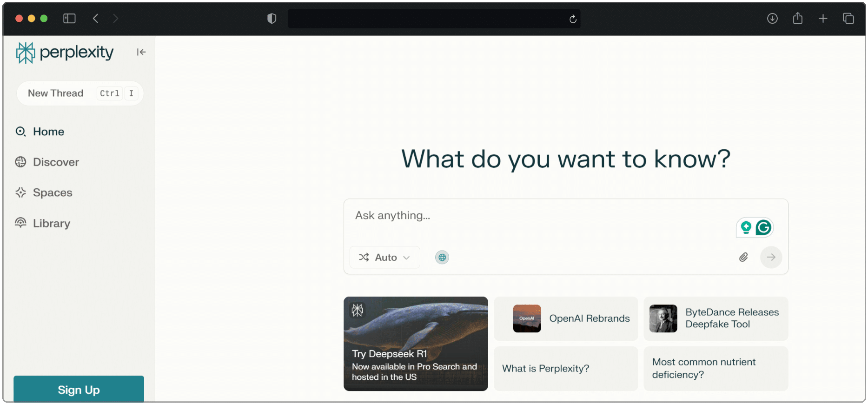Click the Share icon in toolbar
The height and width of the screenshot is (404, 868).
tap(798, 18)
